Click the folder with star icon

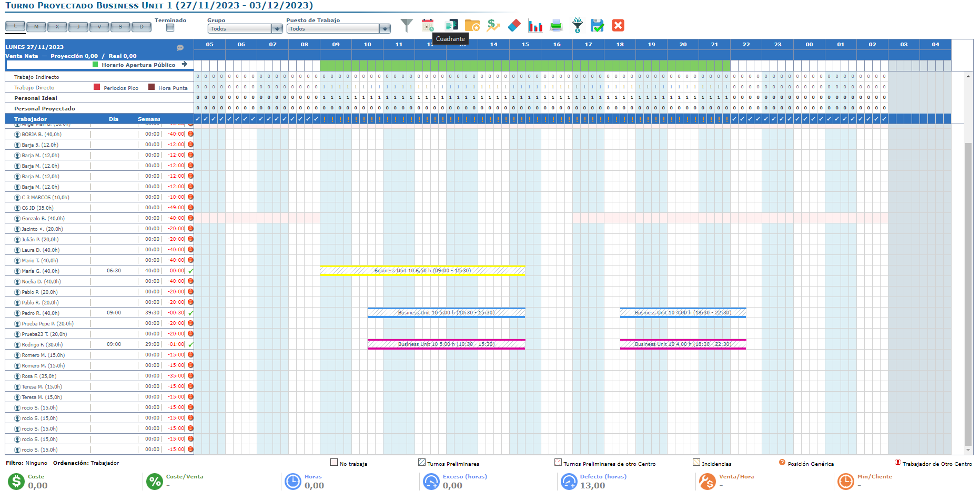click(x=472, y=25)
